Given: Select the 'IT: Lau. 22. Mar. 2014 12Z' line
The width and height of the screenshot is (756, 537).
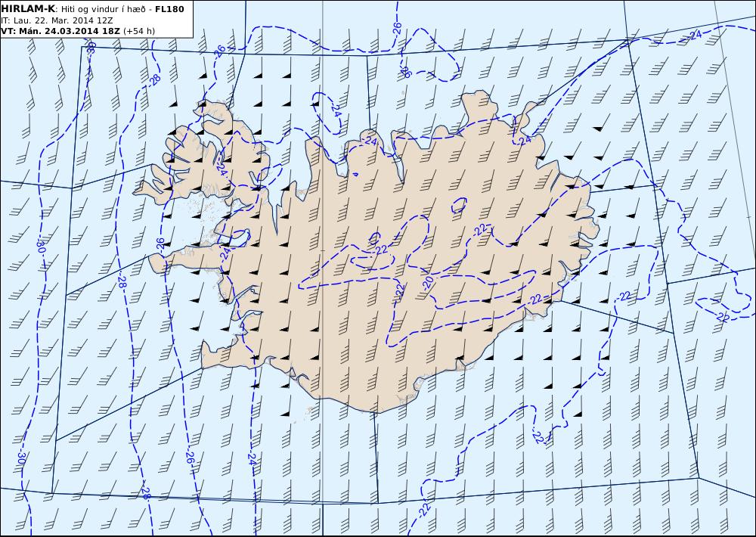Looking at the screenshot, I should 57,20.
